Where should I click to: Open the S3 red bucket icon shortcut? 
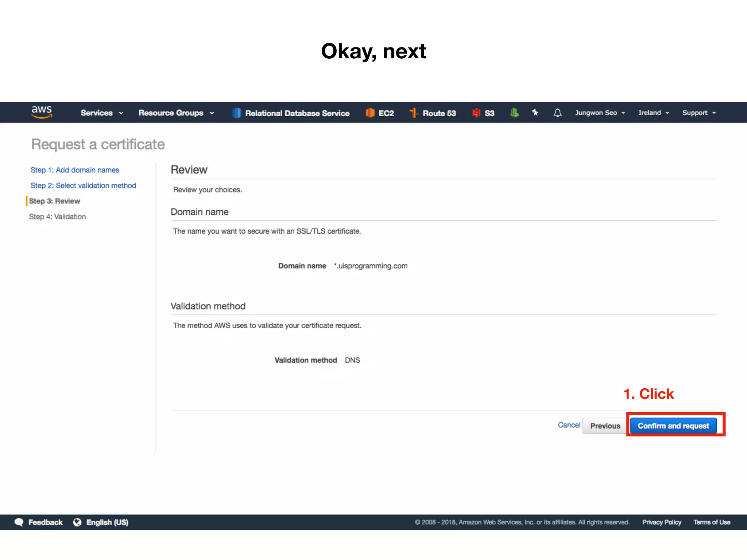click(x=476, y=113)
